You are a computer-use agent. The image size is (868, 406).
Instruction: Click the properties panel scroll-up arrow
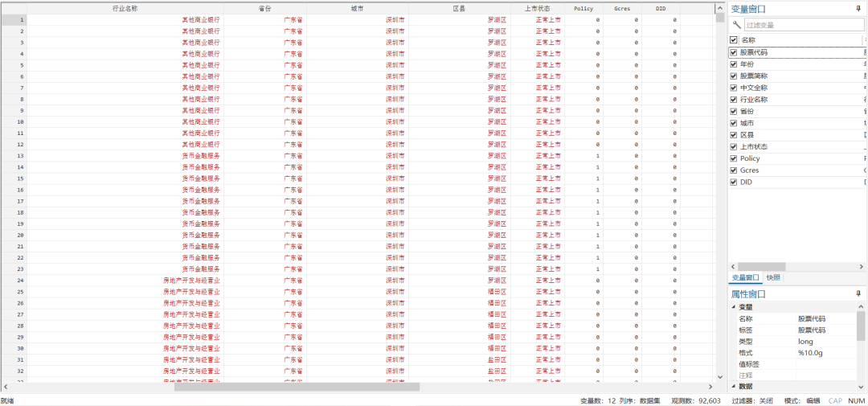point(861,307)
